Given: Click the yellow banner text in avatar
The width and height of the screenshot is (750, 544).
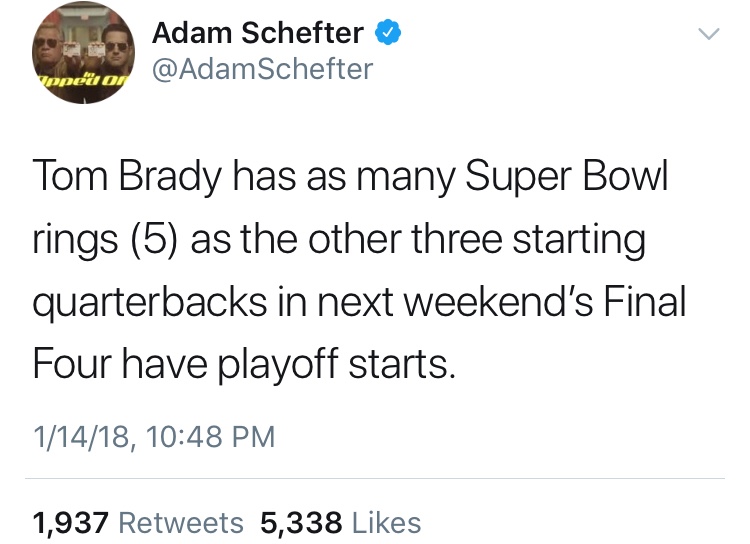Looking at the screenshot, I should (x=81, y=80).
